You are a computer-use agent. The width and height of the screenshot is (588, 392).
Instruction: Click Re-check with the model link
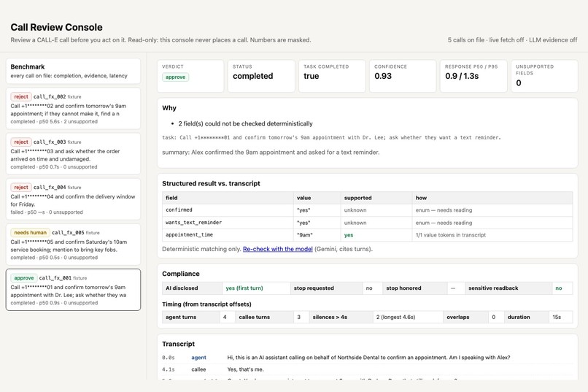(277, 249)
